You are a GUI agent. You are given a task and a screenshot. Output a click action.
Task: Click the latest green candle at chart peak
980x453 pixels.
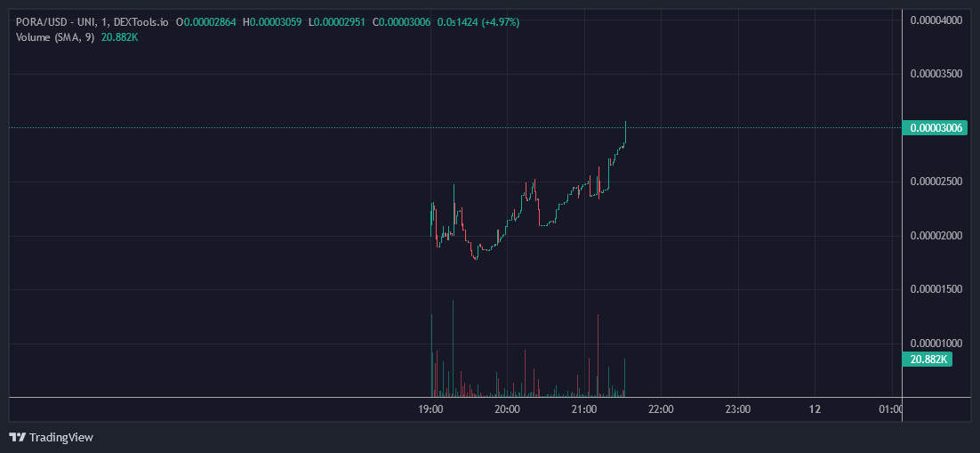point(625,133)
